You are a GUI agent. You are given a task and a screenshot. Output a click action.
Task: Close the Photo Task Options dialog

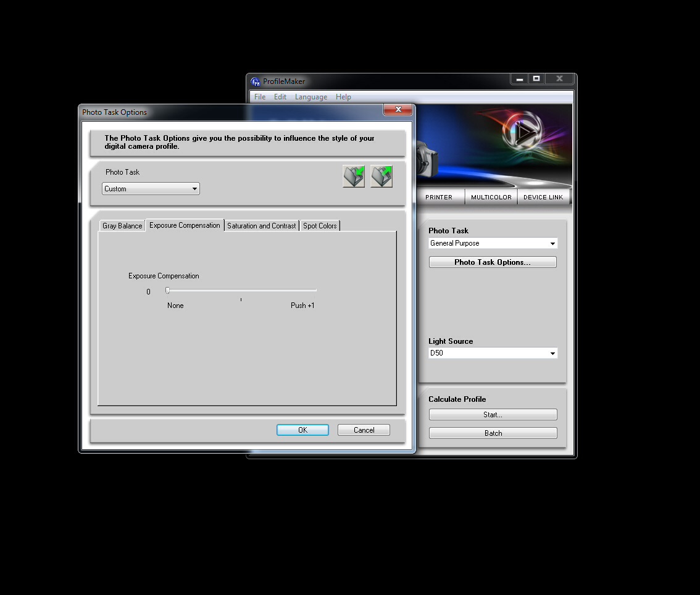[398, 109]
